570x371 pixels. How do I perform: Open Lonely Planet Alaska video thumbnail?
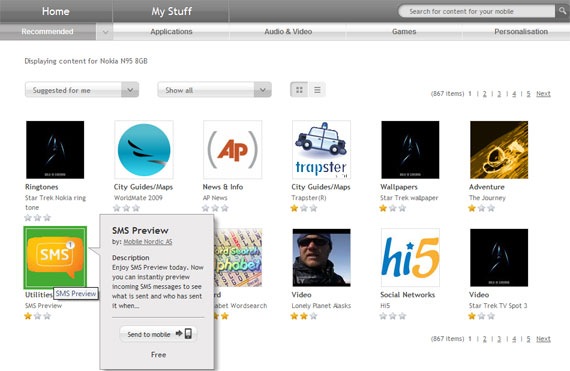point(321,257)
